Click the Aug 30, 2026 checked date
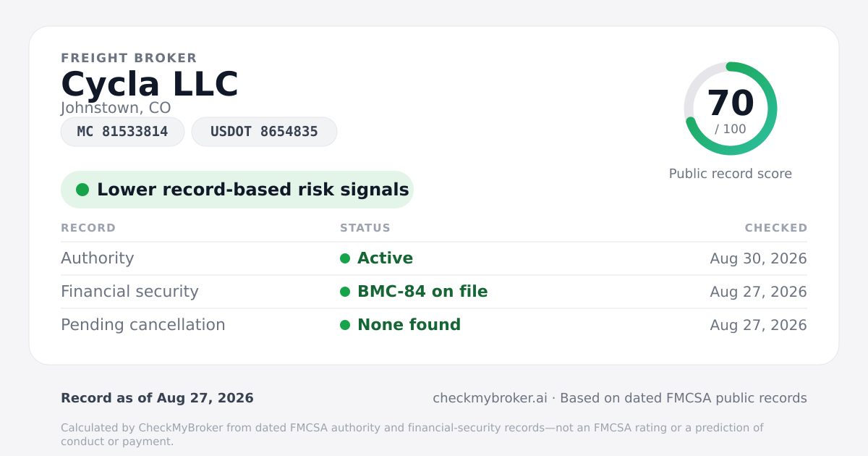This screenshot has width=868, height=456. [759, 258]
